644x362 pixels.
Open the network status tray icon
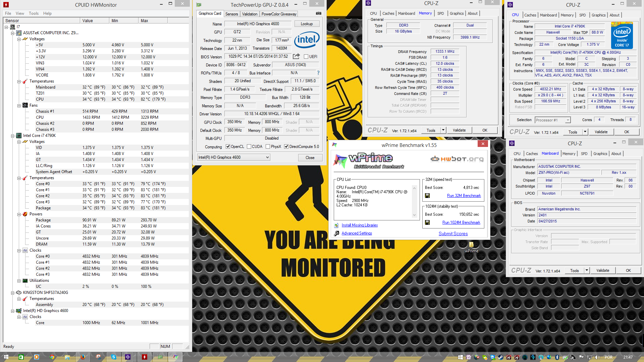click(x=589, y=357)
